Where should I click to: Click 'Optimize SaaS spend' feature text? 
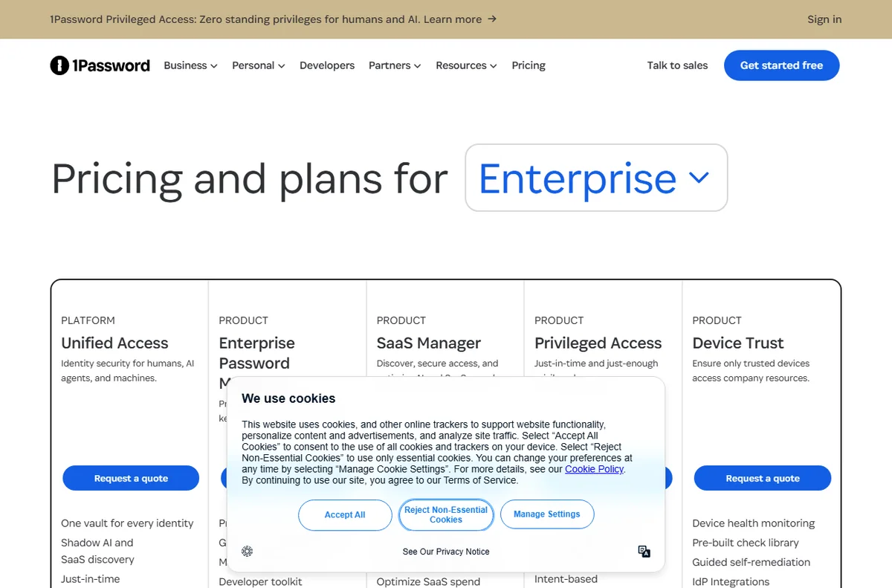[428, 581]
